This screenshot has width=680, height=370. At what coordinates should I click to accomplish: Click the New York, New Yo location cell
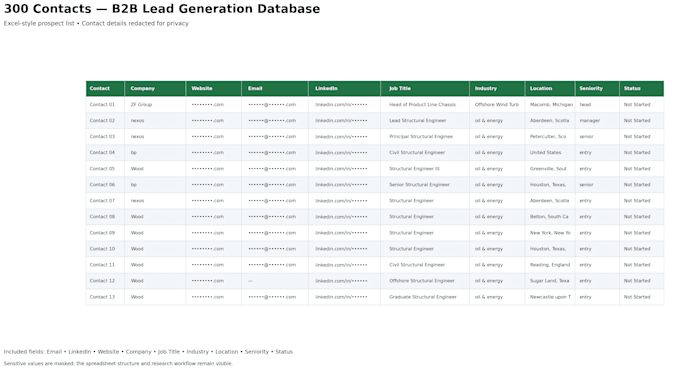click(550, 233)
